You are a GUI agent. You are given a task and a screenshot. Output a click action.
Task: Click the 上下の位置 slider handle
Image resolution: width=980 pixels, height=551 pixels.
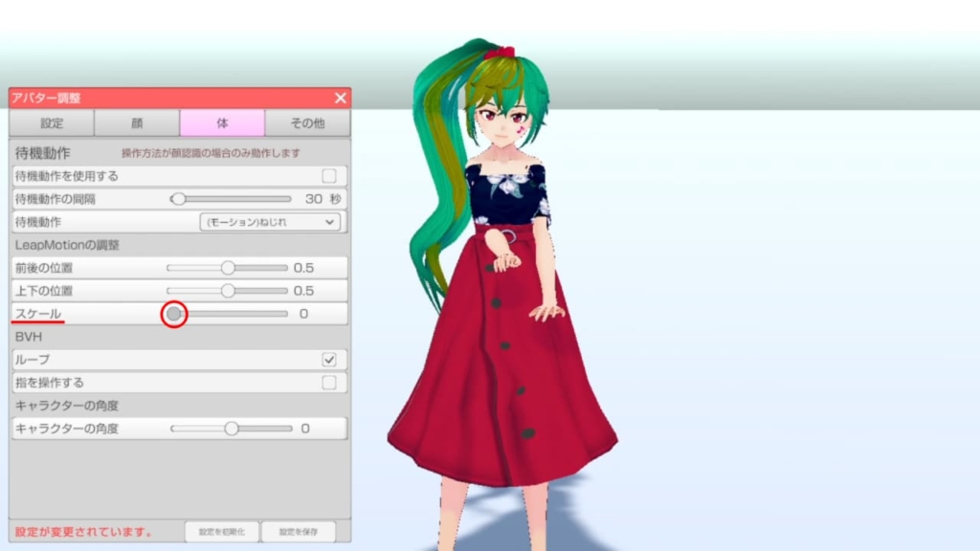(x=228, y=291)
